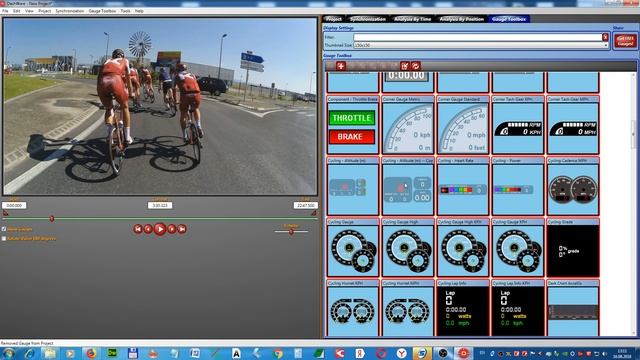Select the Dark Chart AccelGs gauge

[573, 308]
